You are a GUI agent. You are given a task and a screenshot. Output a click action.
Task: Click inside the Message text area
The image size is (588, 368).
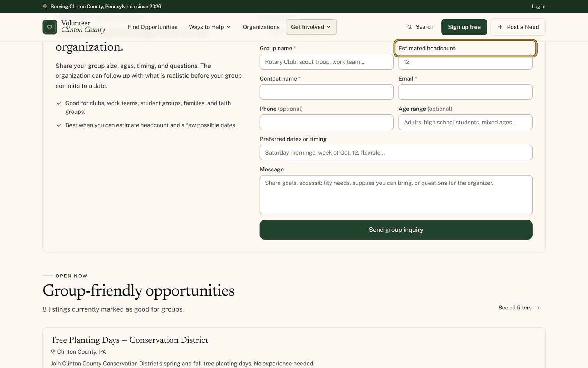click(396, 195)
